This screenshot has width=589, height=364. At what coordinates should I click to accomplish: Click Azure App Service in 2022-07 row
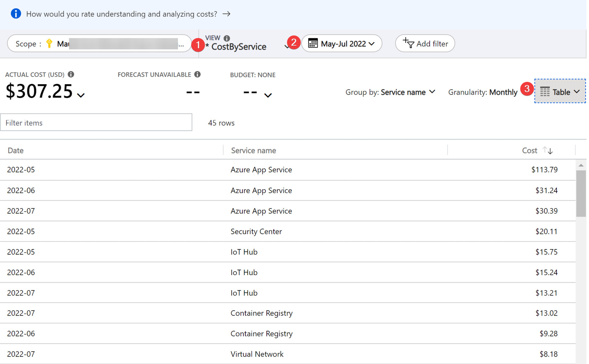[261, 211]
